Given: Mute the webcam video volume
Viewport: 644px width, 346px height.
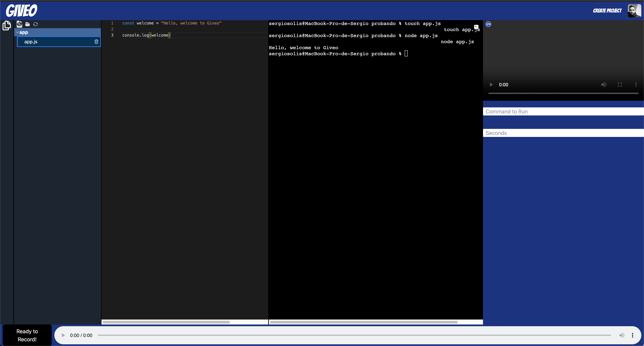Looking at the screenshot, I should 604,85.
